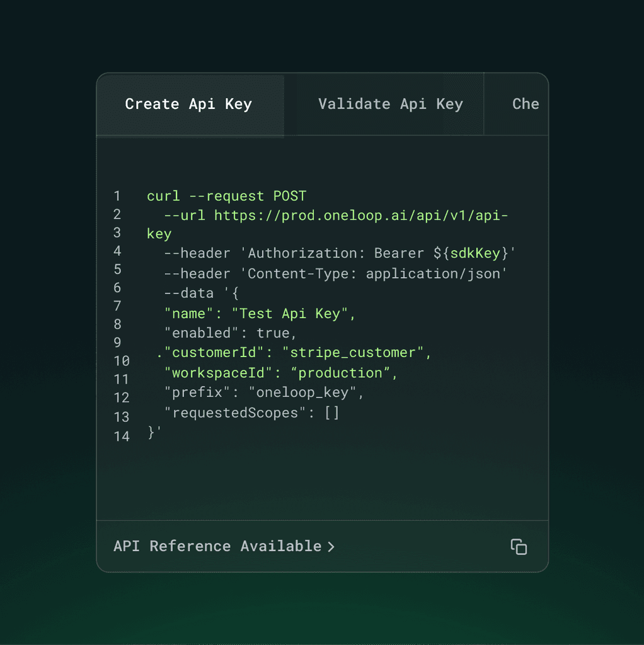Select the Create Api Key tab
The height and width of the screenshot is (645, 644).
189,104
